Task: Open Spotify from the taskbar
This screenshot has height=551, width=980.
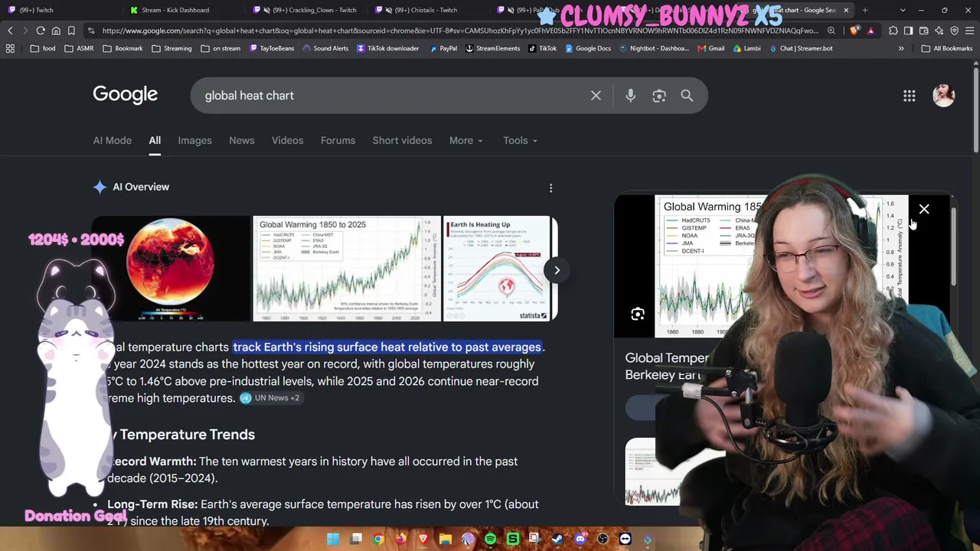Action: click(x=490, y=540)
